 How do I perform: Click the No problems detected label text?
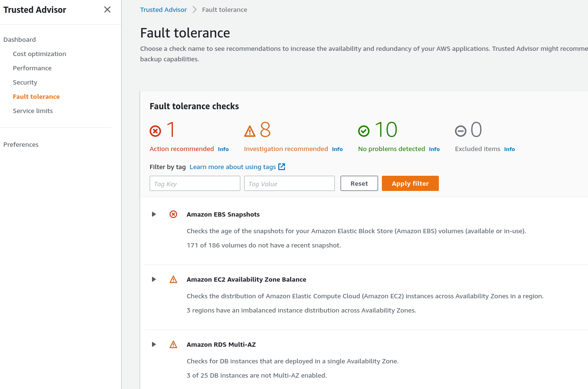coord(391,149)
